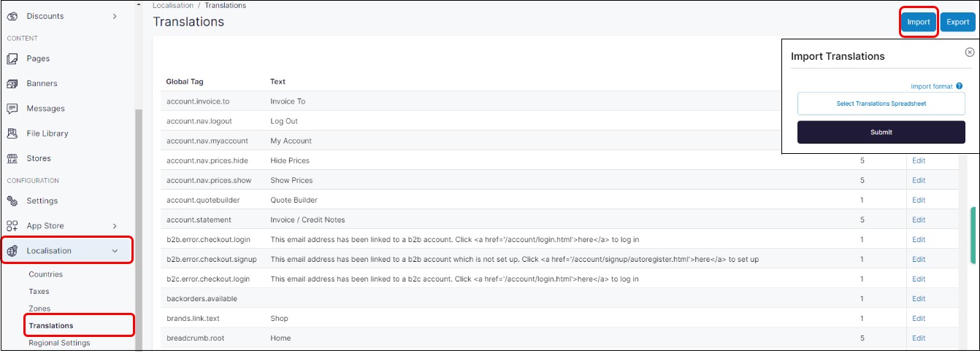Click the Export button
Viewport: 980px width, 353px height.
pos(957,22)
